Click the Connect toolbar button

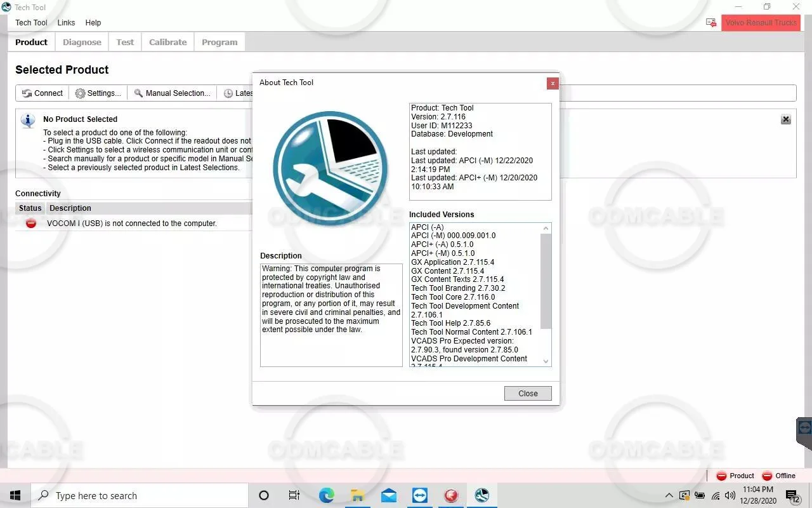43,93
